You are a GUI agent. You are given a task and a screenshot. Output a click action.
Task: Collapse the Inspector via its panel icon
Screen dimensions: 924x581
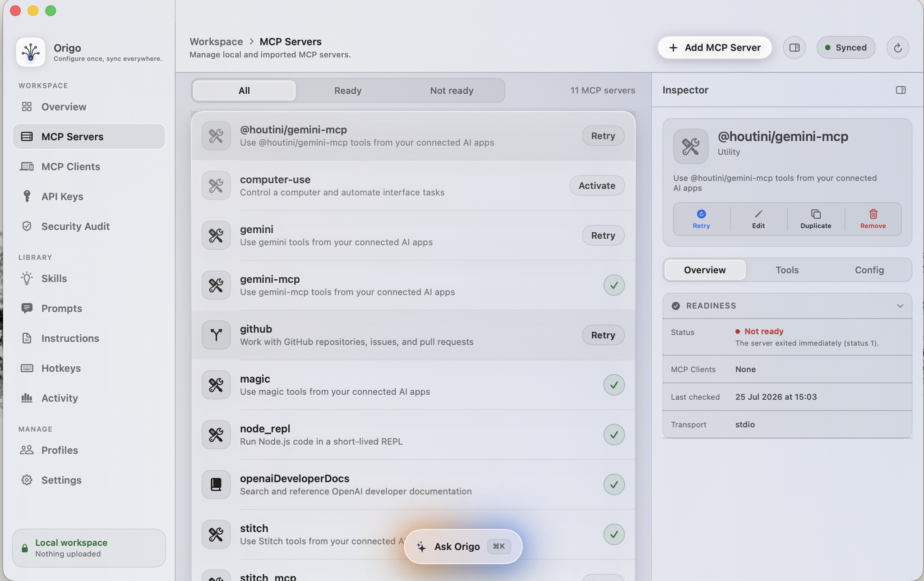click(901, 90)
